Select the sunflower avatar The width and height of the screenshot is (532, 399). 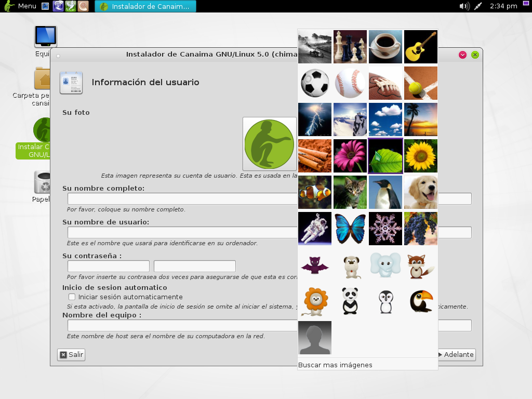point(420,156)
